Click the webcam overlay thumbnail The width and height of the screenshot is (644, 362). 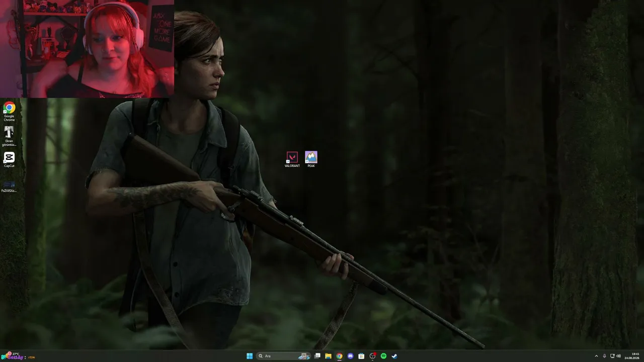tap(87, 49)
